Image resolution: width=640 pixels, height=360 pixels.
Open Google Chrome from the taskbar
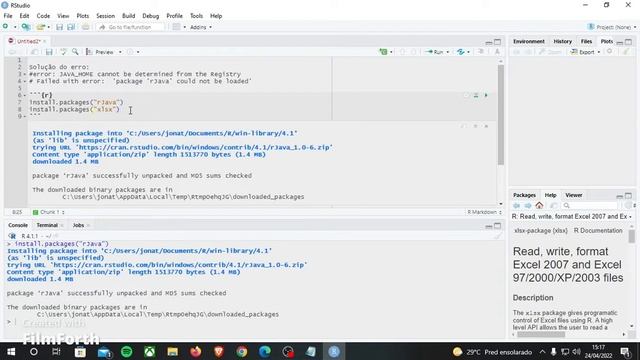tap(242, 351)
